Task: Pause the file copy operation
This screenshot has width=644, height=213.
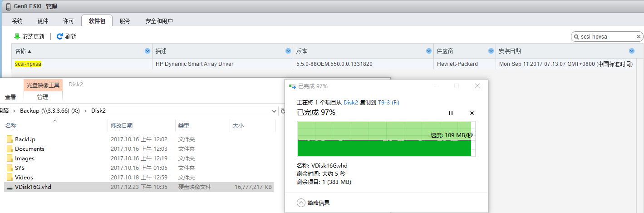Action: click(x=451, y=113)
